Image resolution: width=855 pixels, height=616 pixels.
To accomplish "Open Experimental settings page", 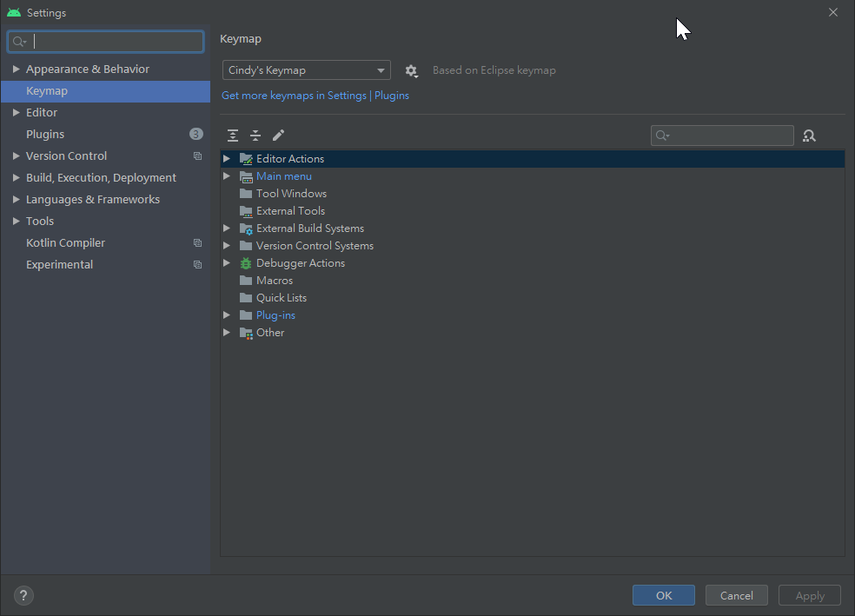I will click(105, 265).
